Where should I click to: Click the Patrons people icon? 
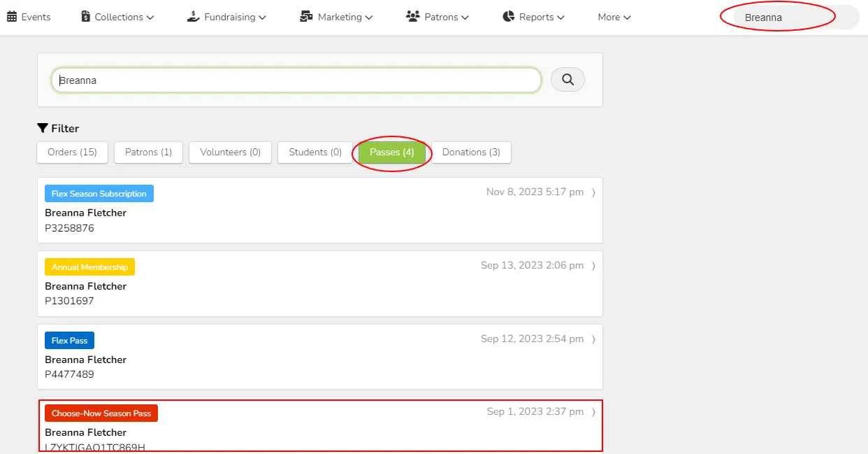click(x=412, y=17)
